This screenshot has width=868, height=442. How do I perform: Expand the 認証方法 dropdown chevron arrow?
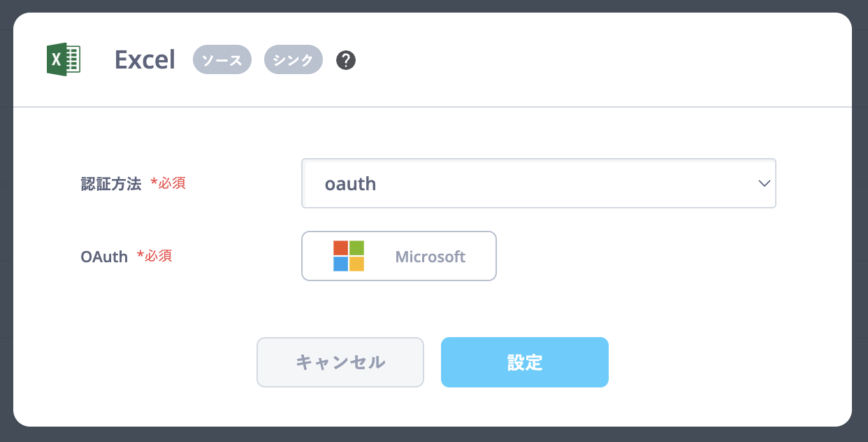click(764, 183)
